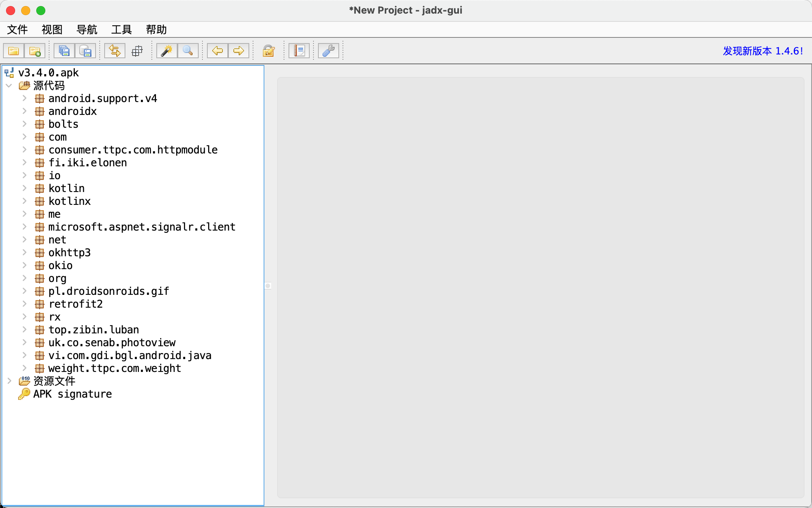This screenshot has height=508, width=812.
Task: Select the v3.4.0.apk root node
Action: pos(48,73)
